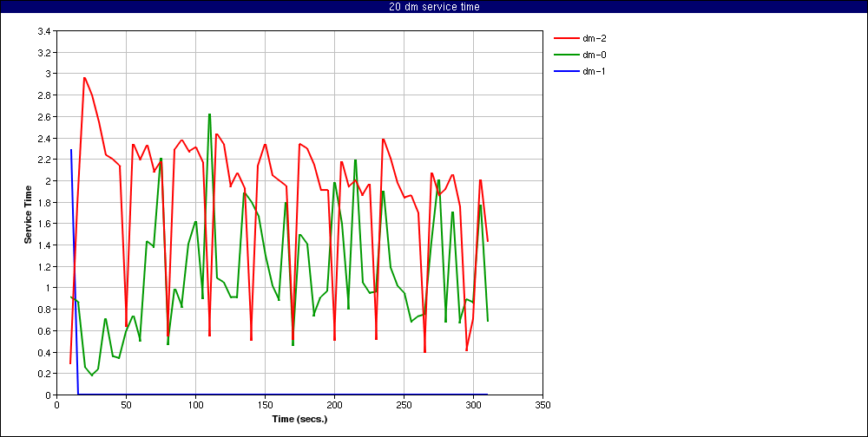Click the red dm-2 peak near 2.96
Image resolution: width=868 pixels, height=437 pixels.
(84, 78)
